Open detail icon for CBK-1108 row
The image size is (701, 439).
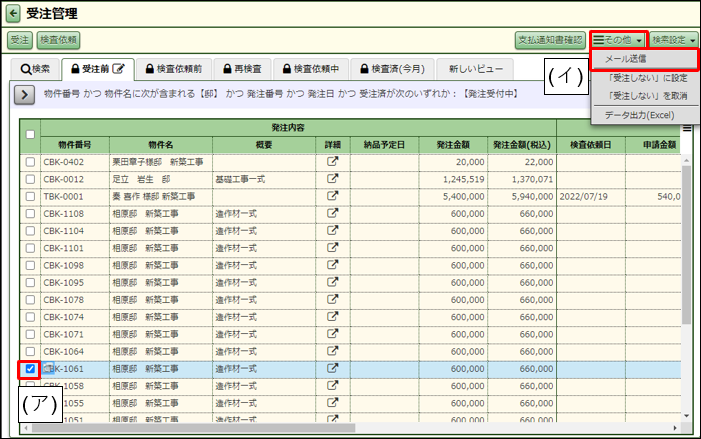[332, 213]
